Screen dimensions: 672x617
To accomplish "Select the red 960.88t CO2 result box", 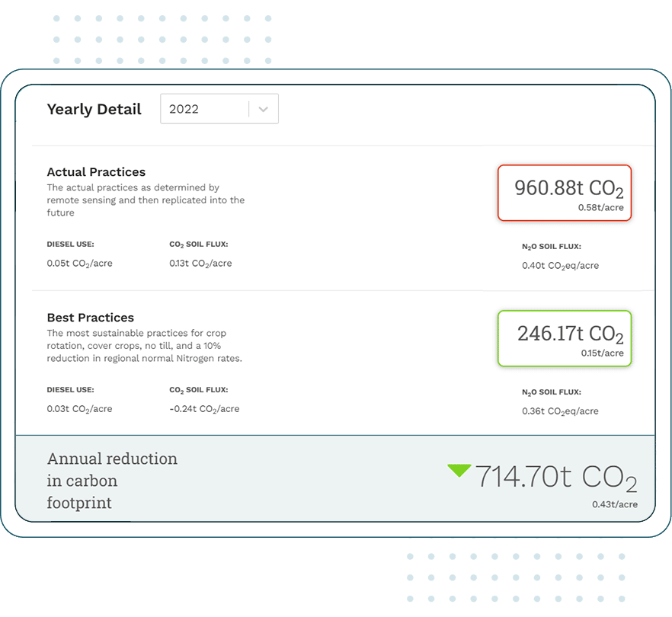I will point(565,193).
